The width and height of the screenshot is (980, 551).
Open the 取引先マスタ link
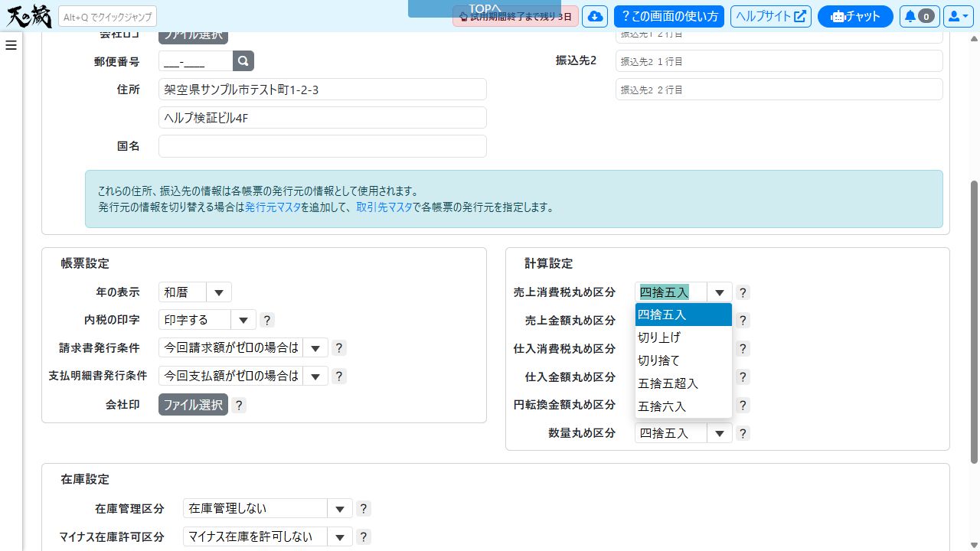coord(384,207)
